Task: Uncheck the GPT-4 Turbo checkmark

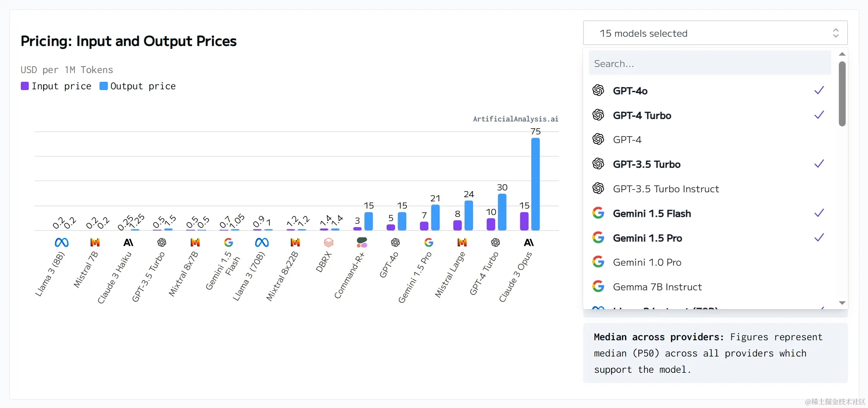Action: 819,115
